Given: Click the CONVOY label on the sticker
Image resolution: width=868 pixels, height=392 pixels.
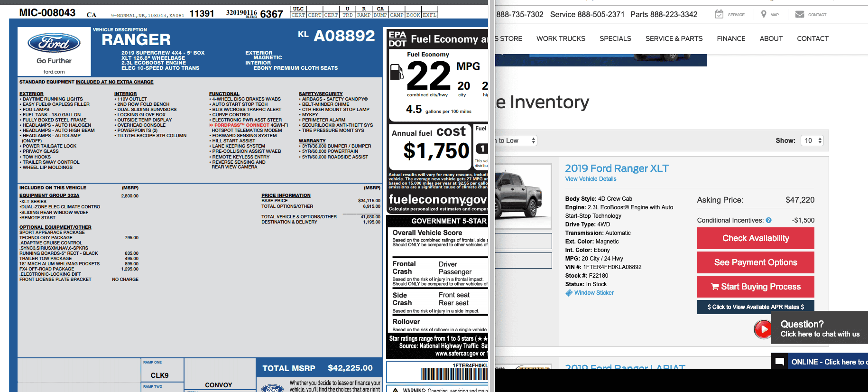Looking at the screenshot, I should 219,385.
